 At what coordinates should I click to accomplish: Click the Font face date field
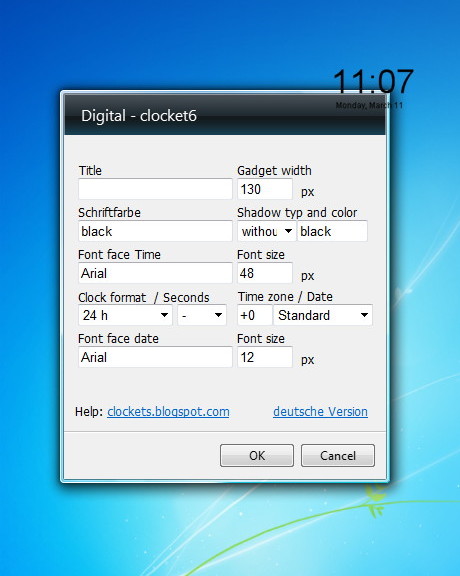click(x=155, y=357)
